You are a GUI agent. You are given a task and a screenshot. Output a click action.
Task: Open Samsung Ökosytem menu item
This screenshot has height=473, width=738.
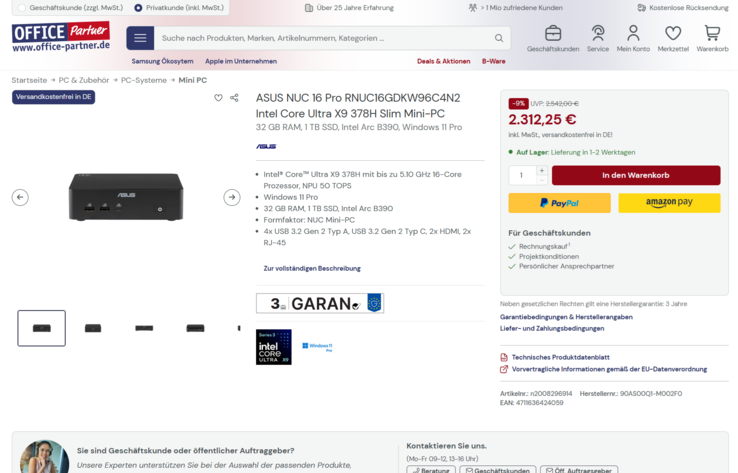(162, 61)
